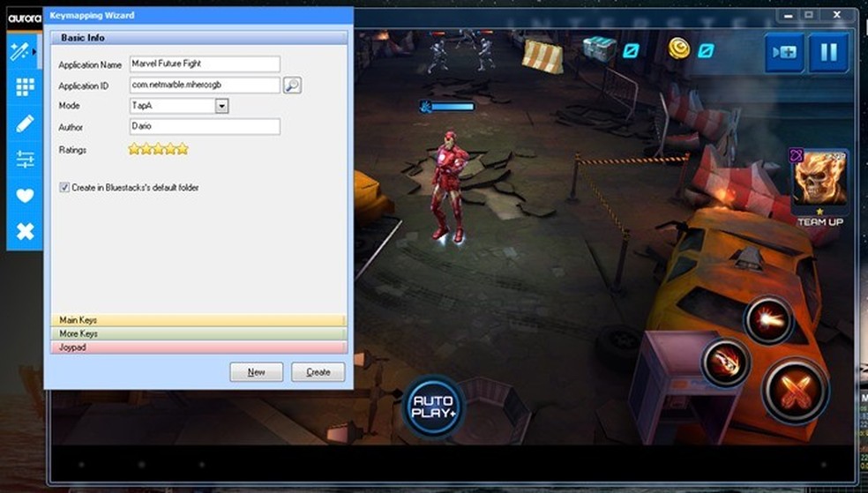This screenshot has height=493, width=868.
Task: Expand the Main Keys section
Action: click(x=198, y=320)
